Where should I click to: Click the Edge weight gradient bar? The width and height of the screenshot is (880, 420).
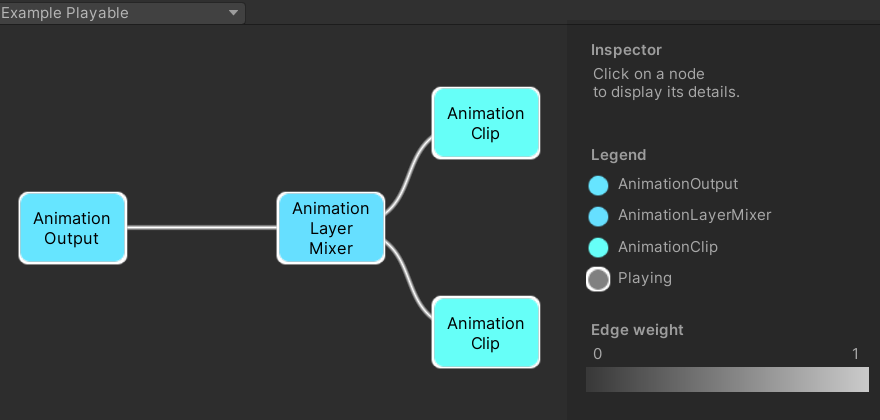(x=727, y=380)
